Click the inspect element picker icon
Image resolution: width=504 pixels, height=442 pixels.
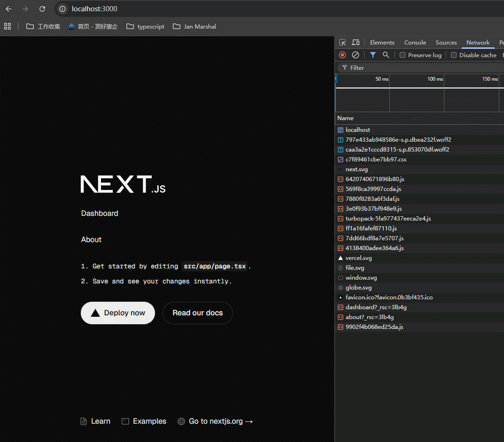(342, 42)
